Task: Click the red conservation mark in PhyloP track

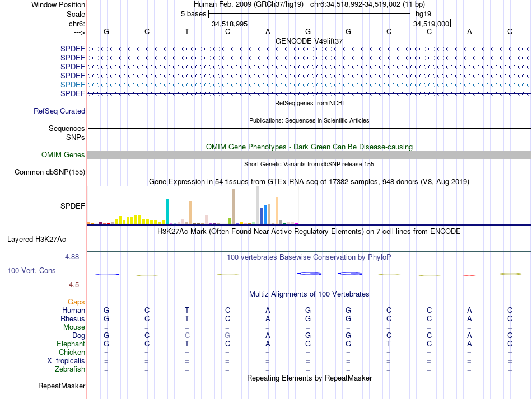Action: 469,276
